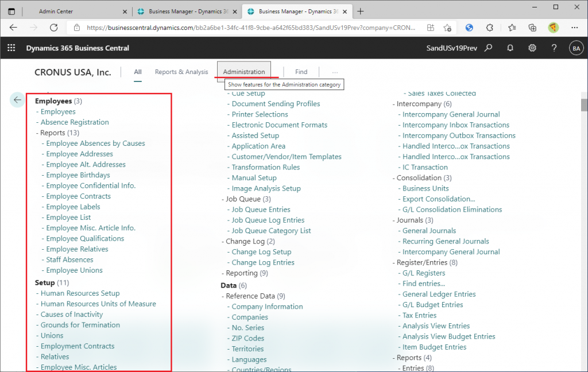Select the Administration category tab

(243, 72)
